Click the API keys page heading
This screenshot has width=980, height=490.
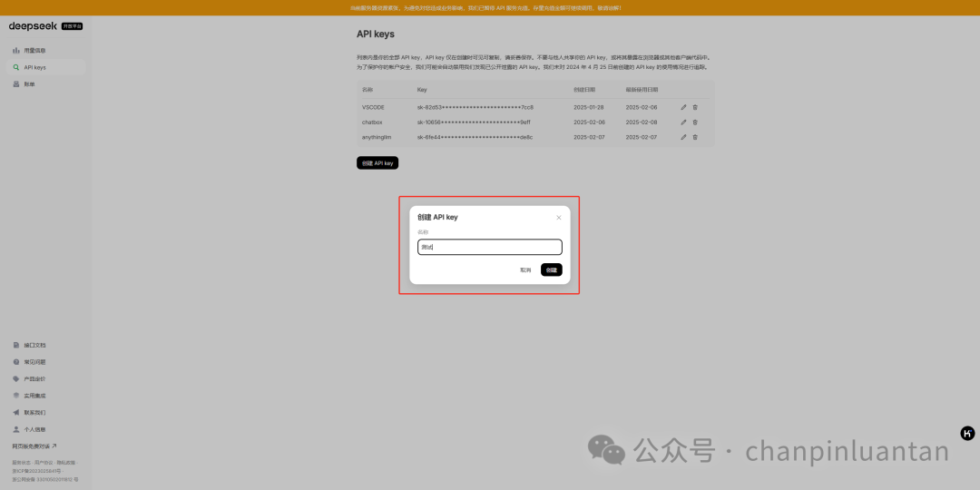click(376, 34)
